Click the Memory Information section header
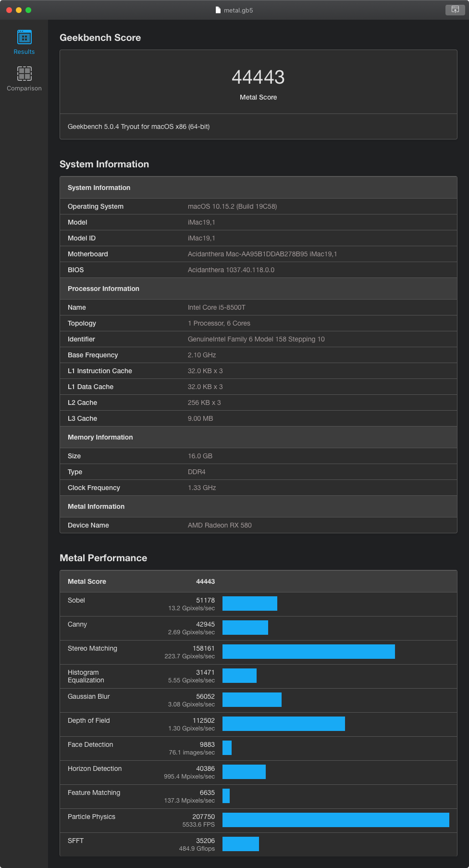This screenshot has width=469, height=868. click(259, 437)
